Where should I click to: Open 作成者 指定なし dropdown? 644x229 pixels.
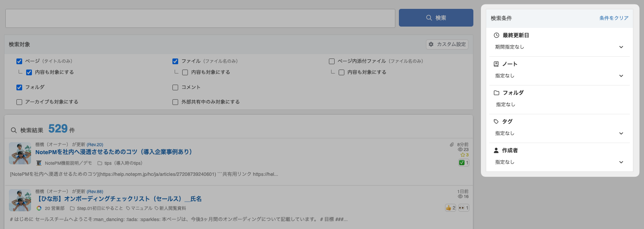tap(559, 162)
